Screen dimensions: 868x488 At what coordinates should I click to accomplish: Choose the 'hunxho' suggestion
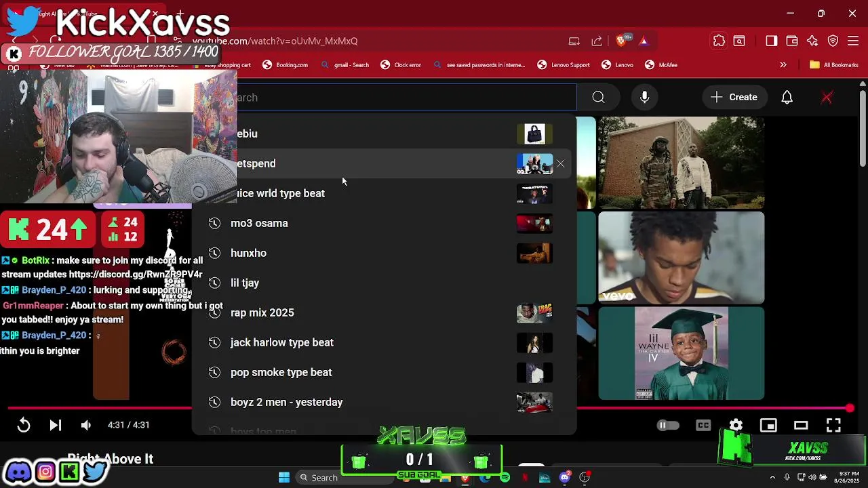pyautogui.click(x=384, y=253)
